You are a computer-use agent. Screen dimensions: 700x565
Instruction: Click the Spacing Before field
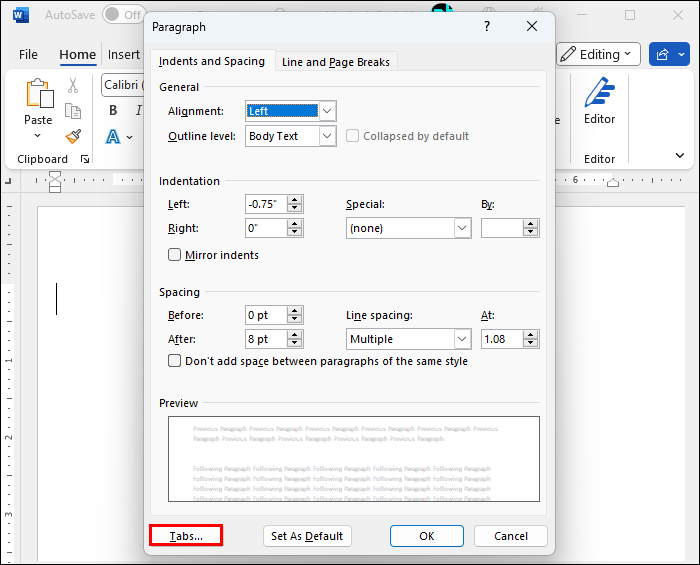pyautogui.click(x=266, y=315)
